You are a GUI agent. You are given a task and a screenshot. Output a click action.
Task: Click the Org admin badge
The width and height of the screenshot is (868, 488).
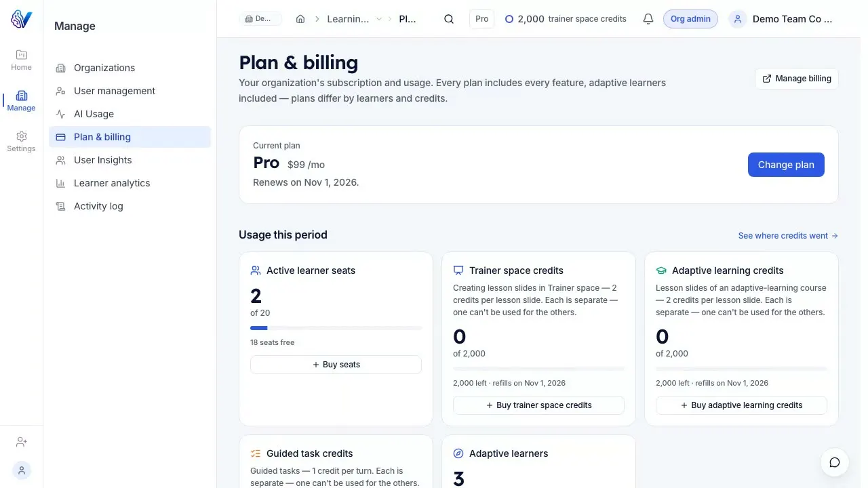point(690,19)
